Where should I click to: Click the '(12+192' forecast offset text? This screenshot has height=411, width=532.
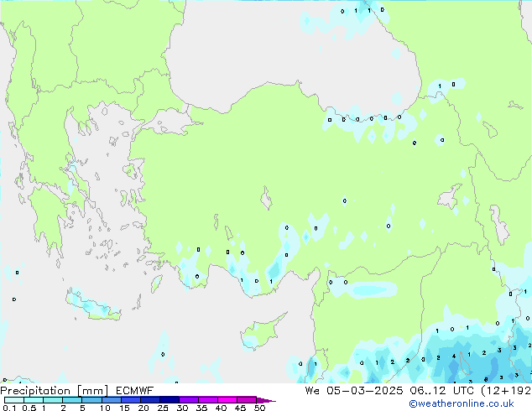(x=506, y=391)
